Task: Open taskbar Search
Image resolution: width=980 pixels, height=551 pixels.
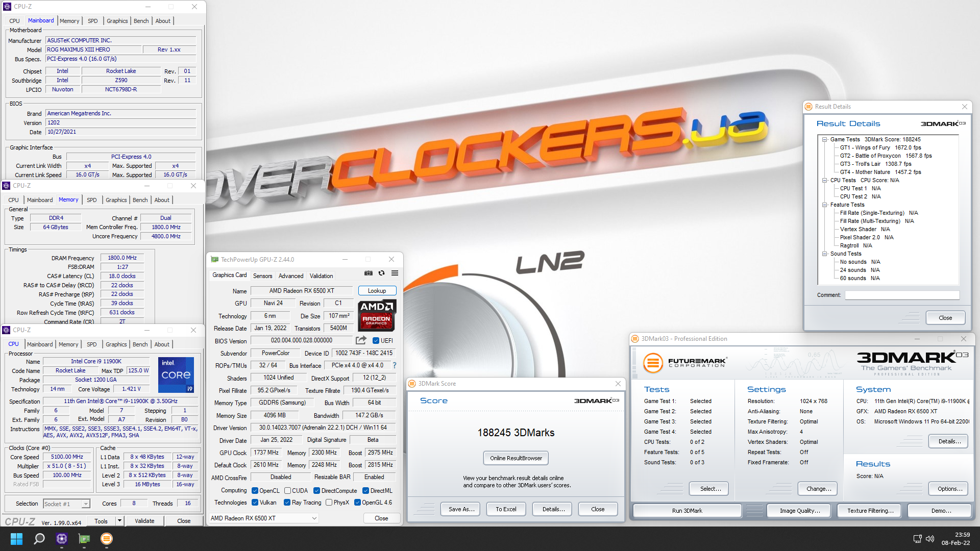Action: click(39, 539)
